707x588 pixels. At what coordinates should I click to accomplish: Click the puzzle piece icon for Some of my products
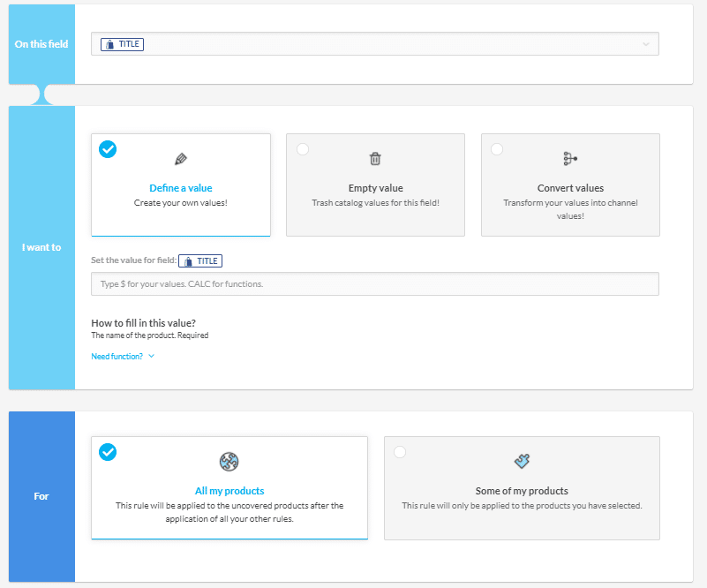[x=522, y=461]
